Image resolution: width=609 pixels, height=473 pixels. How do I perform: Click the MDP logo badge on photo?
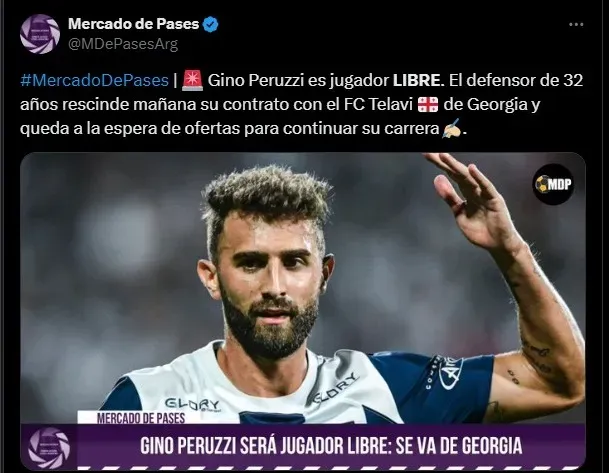[x=553, y=184]
